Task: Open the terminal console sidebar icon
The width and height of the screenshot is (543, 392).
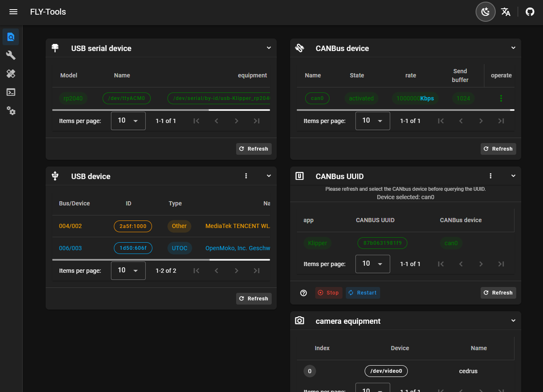Action: tap(11, 92)
